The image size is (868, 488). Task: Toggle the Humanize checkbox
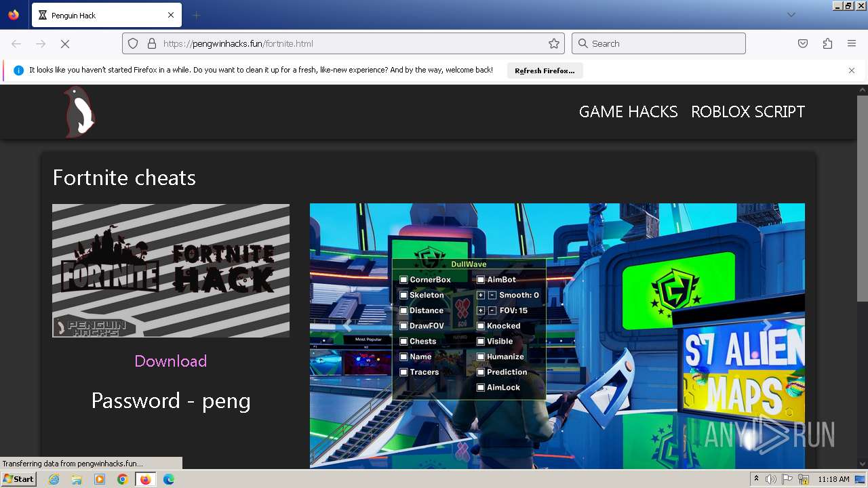pos(481,357)
